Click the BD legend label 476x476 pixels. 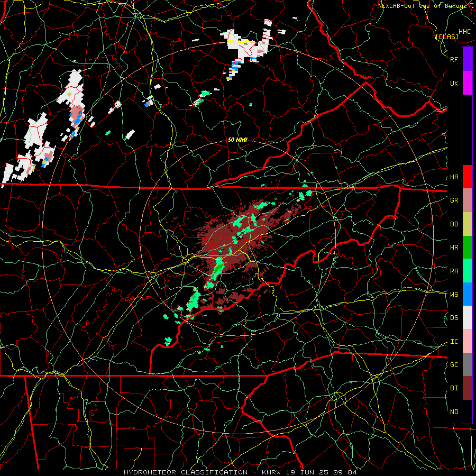pos(454,224)
